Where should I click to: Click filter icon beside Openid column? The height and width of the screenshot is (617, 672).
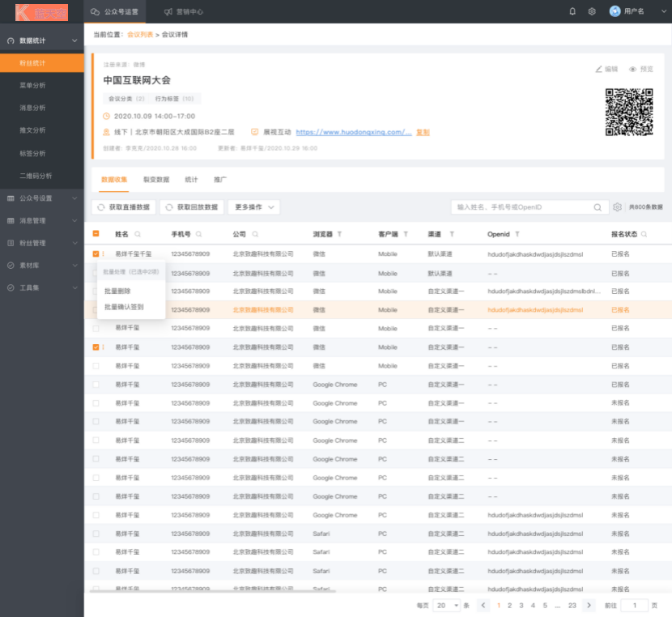point(517,234)
